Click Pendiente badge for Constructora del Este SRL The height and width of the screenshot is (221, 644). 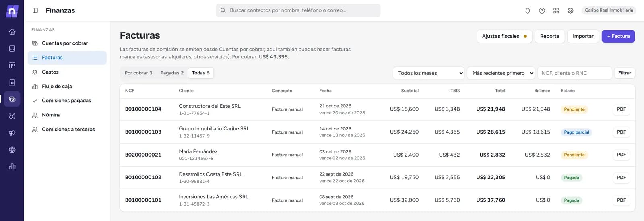(x=574, y=109)
